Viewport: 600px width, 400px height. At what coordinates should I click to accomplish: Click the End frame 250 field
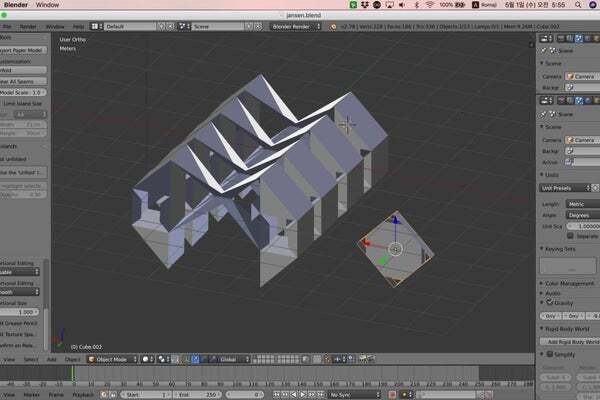[197, 394]
